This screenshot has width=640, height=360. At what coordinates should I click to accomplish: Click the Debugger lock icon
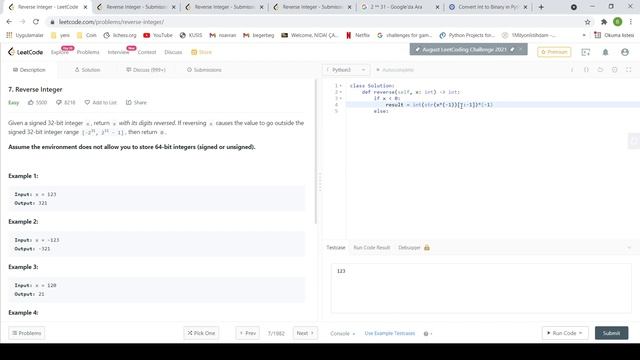click(427, 247)
